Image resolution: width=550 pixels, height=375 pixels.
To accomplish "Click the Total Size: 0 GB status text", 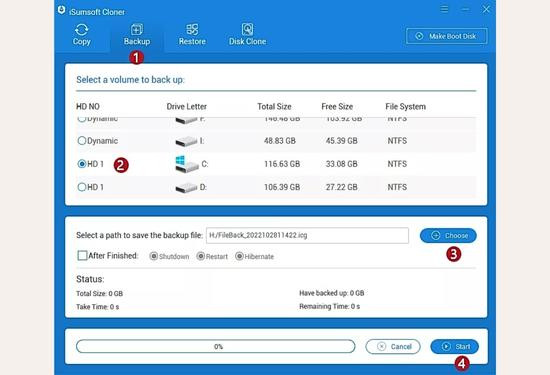I will coord(100,294).
